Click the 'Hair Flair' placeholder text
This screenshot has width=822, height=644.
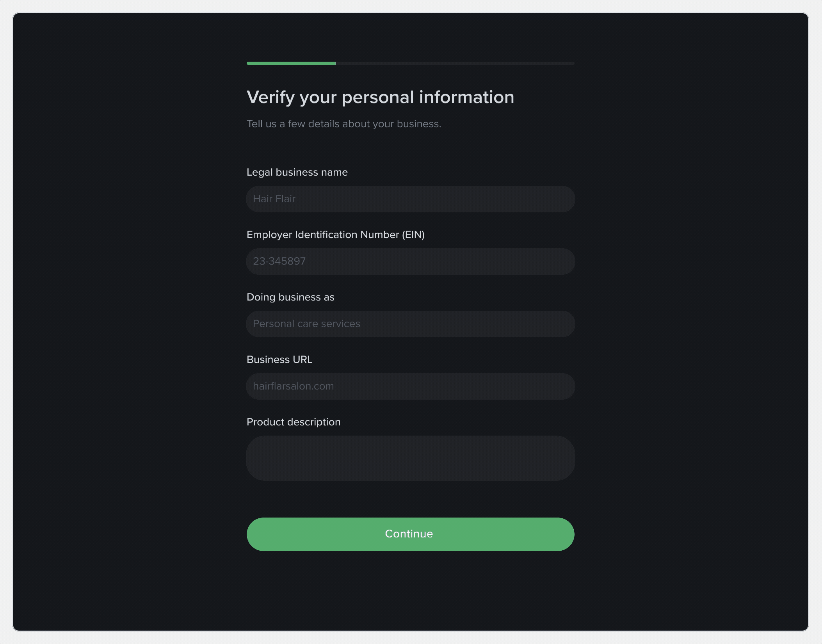coord(274,199)
